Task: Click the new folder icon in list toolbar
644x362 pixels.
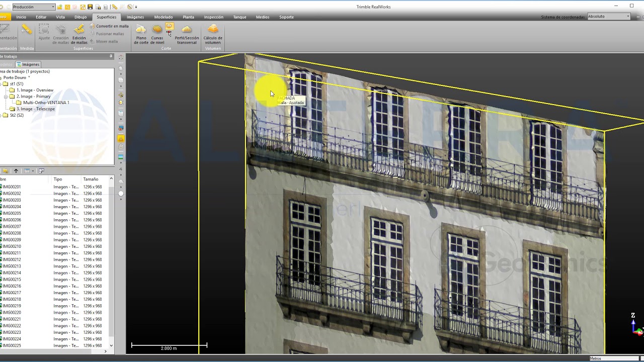Action: (x=6, y=171)
